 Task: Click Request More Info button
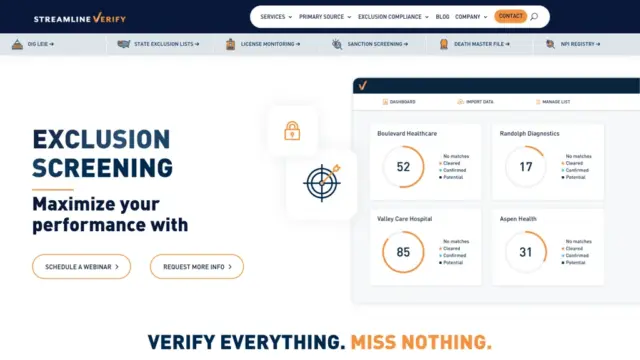click(x=197, y=267)
